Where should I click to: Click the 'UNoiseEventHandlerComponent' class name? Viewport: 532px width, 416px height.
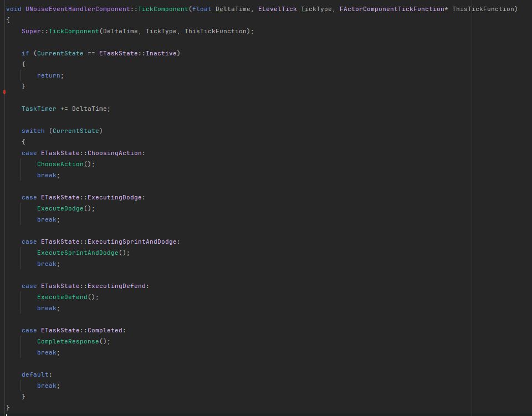click(78, 9)
